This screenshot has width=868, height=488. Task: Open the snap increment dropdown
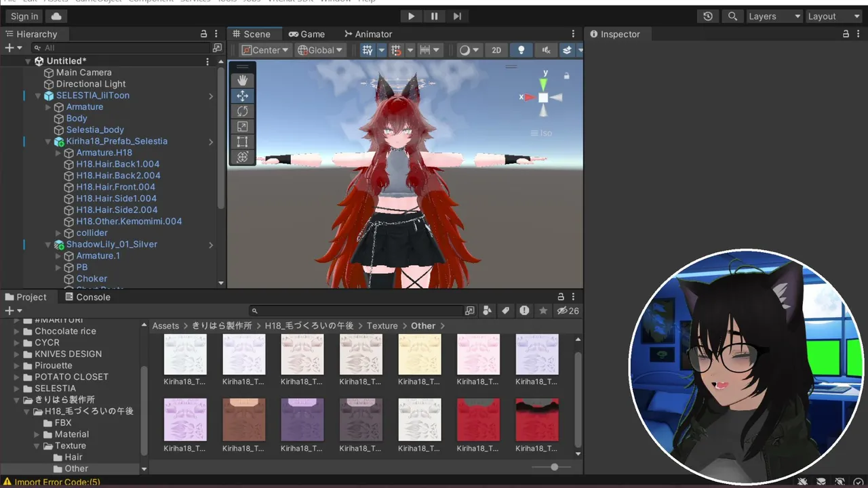(430, 50)
